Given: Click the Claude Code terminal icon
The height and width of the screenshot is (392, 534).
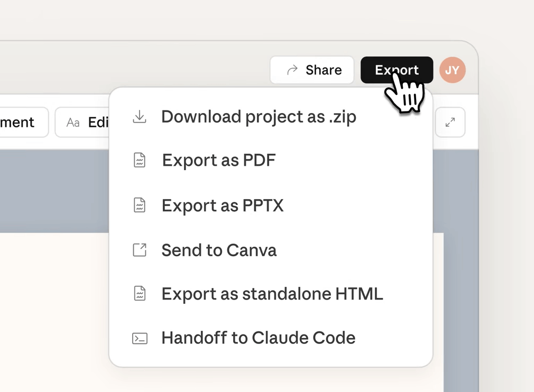Looking at the screenshot, I should 140,338.
